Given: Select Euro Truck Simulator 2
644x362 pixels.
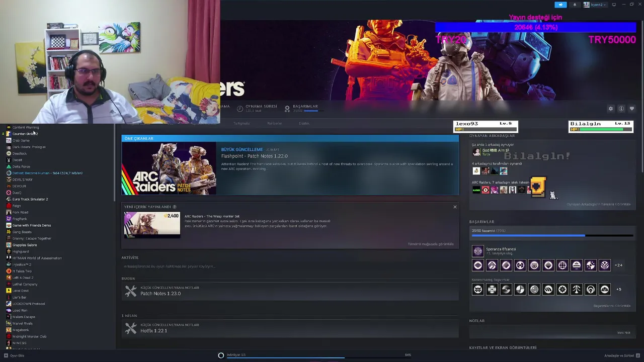Looking at the screenshot, I should [x=30, y=199].
